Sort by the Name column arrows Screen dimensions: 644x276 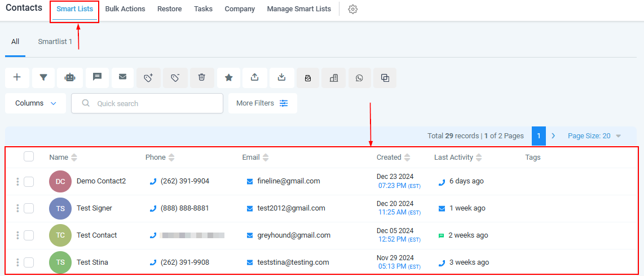click(74, 157)
